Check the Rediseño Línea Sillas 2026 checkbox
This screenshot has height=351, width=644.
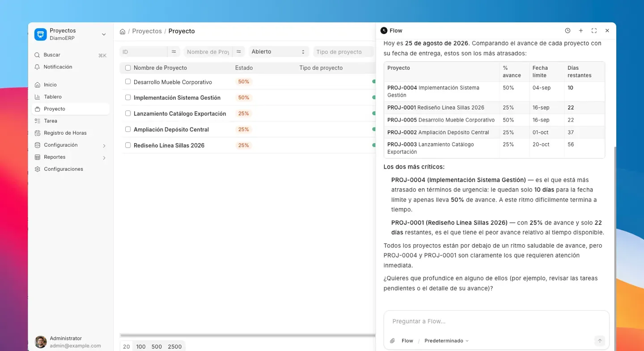click(128, 145)
